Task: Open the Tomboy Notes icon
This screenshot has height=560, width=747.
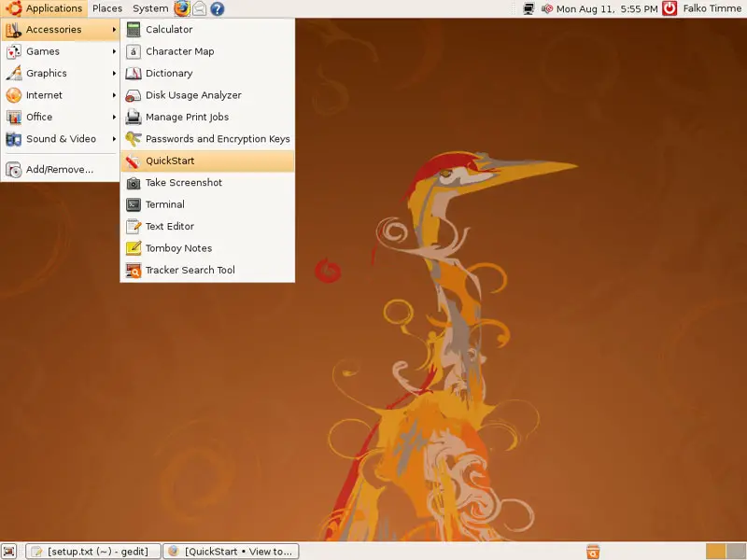Action: tap(134, 248)
